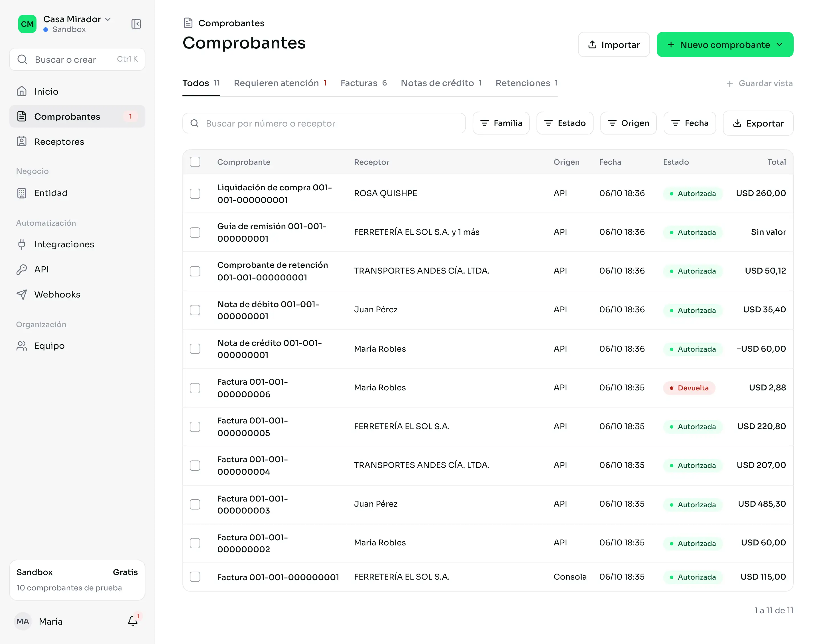Click the Comprobantes sidebar document icon
The height and width of the screenshot is (644, 821).
(22, 117)
